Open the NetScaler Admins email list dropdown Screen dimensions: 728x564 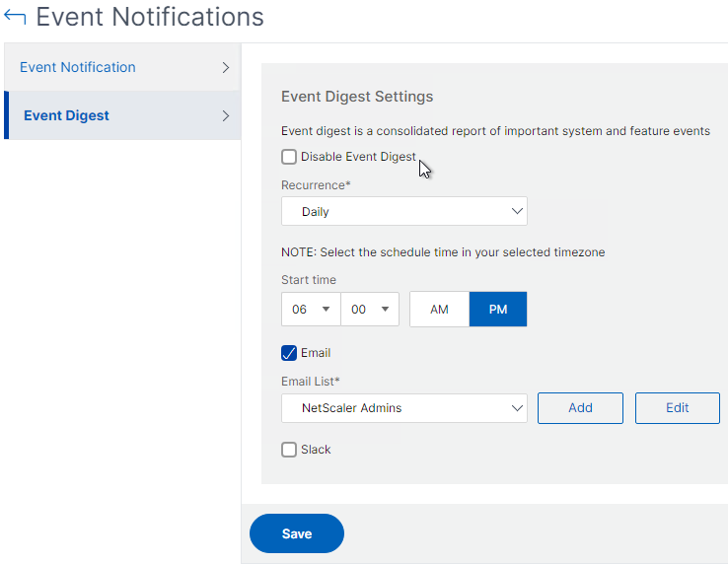pyautogui.click(x=403, y=408)
